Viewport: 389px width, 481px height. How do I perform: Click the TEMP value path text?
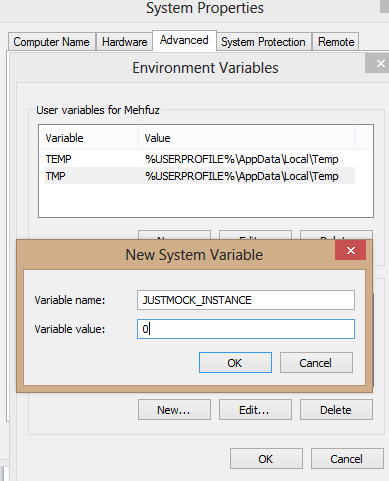point(242,159)
